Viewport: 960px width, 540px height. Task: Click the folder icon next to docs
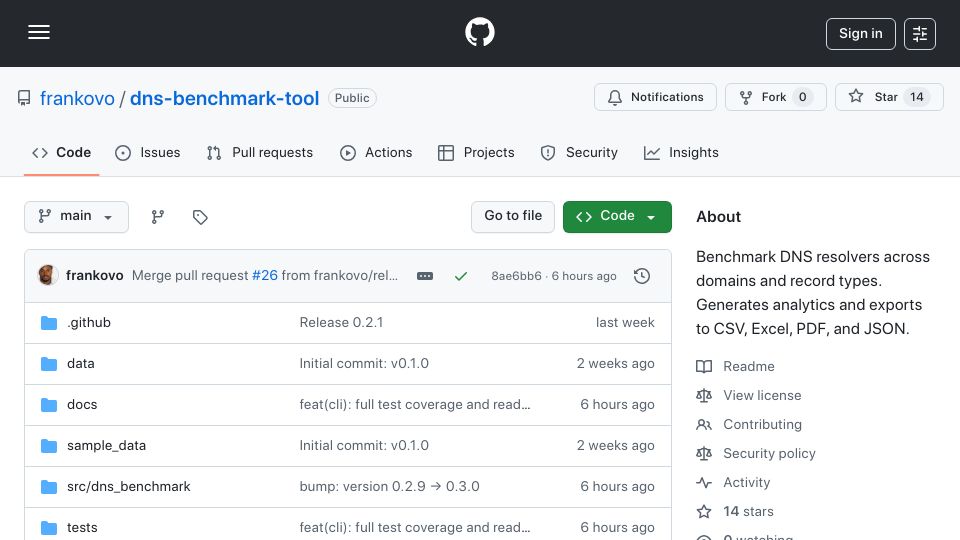(x=49, y=405)
